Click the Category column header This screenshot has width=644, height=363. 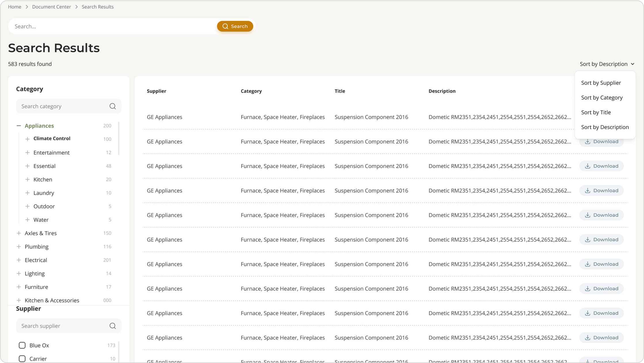[251, 91]
